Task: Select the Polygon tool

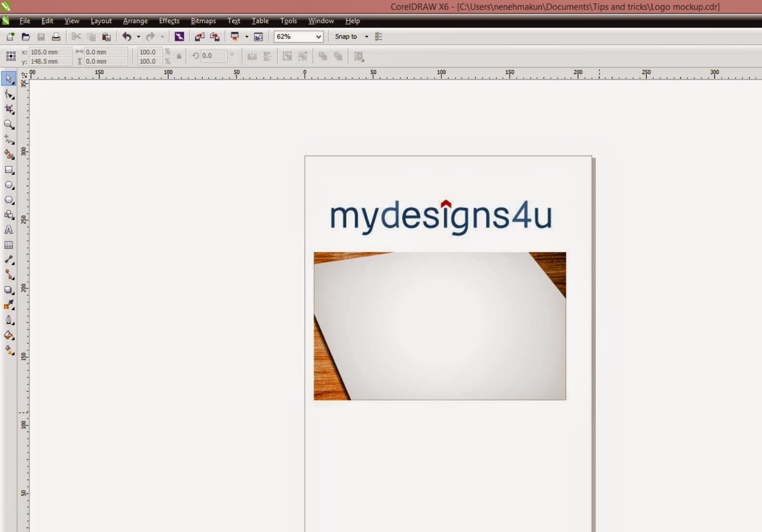Action: pyautogui.click(x=9, y=199)
